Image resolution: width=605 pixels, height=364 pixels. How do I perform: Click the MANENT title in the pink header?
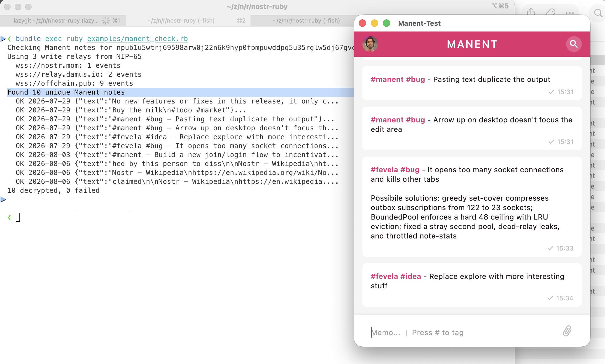tap(472, 44)
